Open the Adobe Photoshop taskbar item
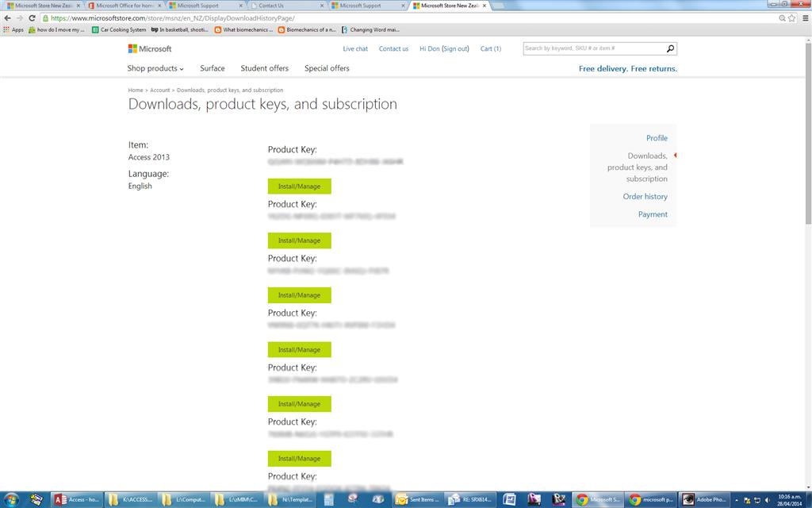The height and width of the screenshot is (508, 812). click(704, 500)
